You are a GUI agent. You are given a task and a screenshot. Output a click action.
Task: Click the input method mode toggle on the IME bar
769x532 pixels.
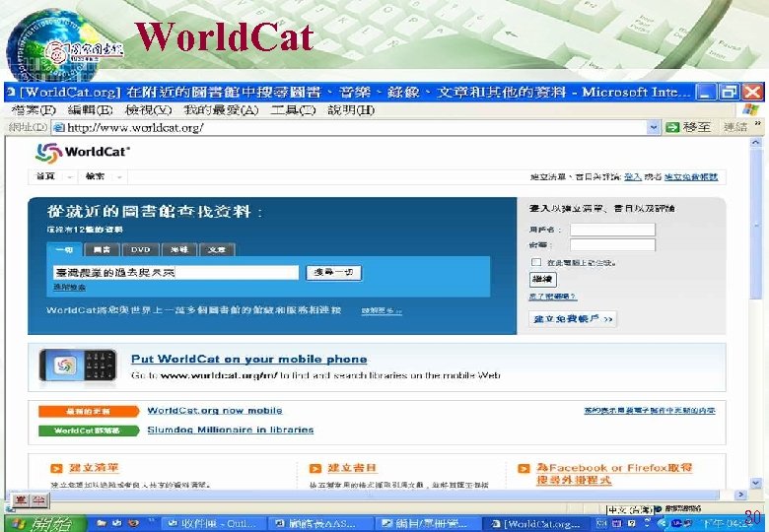coord(20,500)
